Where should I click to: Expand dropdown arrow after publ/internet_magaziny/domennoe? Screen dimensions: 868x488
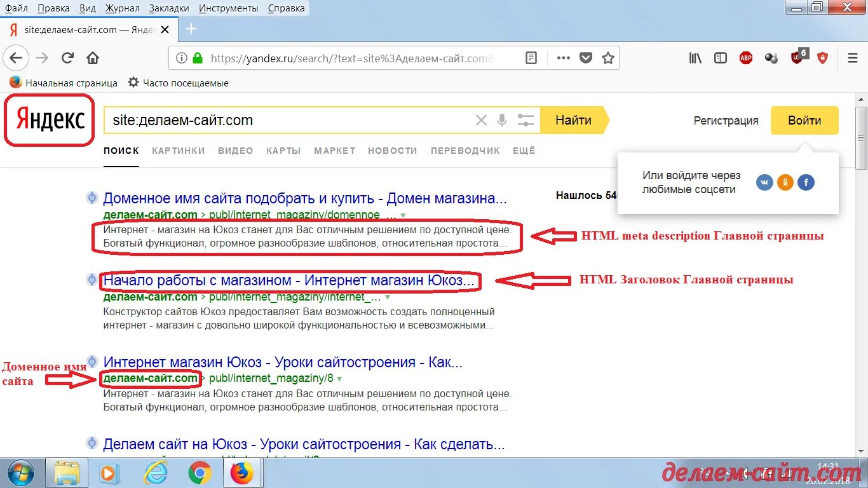pyautogui.click(x=403, y=215)
